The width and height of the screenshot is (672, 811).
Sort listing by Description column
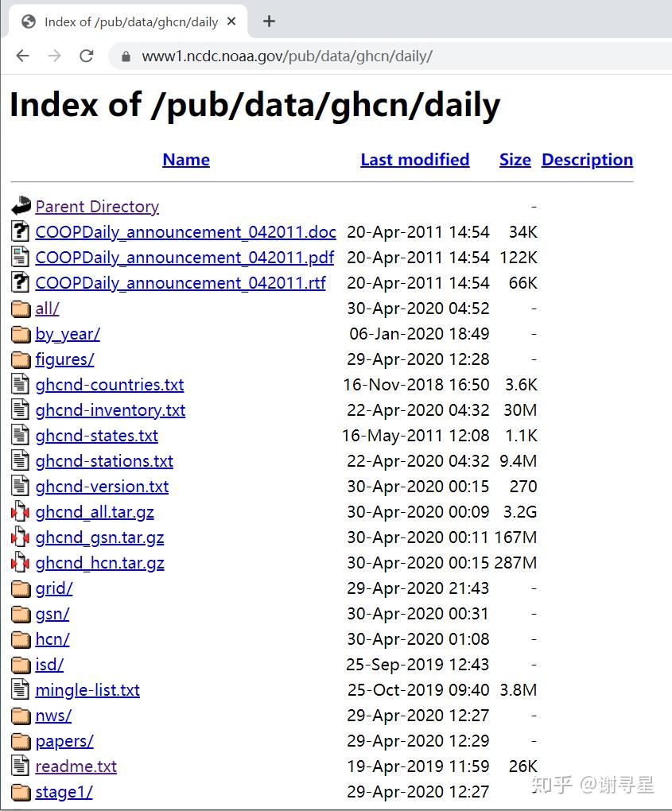coord(587,160)
